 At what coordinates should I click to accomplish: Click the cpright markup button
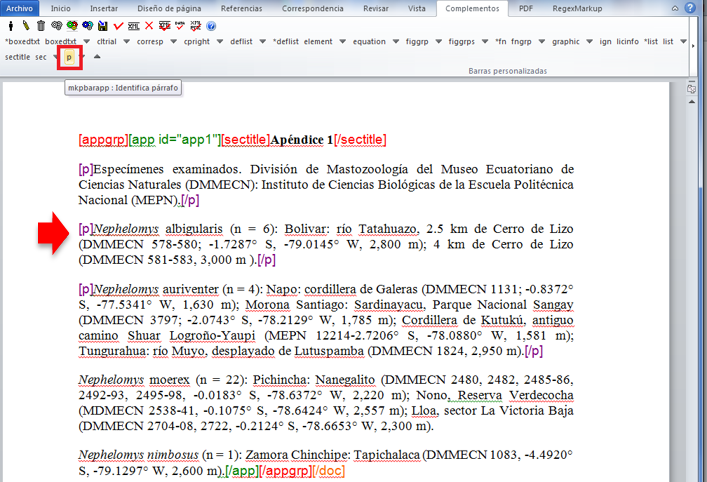(x=195, y=42)
